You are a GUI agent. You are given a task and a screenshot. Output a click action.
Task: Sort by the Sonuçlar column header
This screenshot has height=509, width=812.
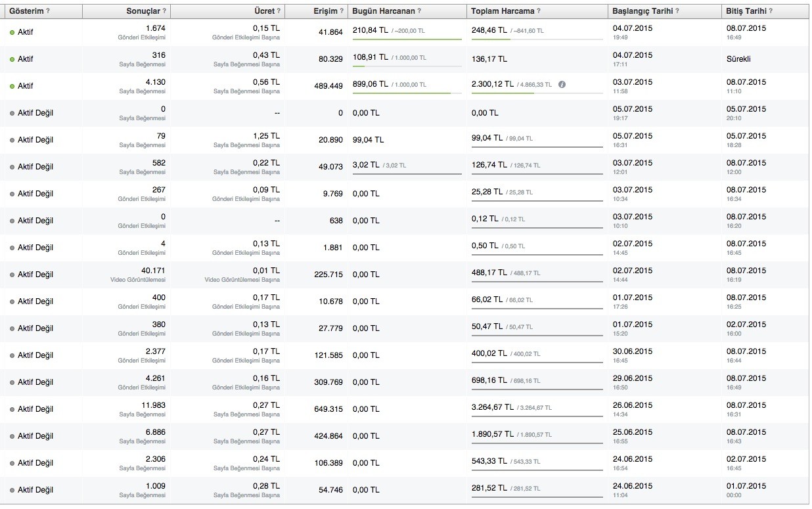(x=143, y=12)
